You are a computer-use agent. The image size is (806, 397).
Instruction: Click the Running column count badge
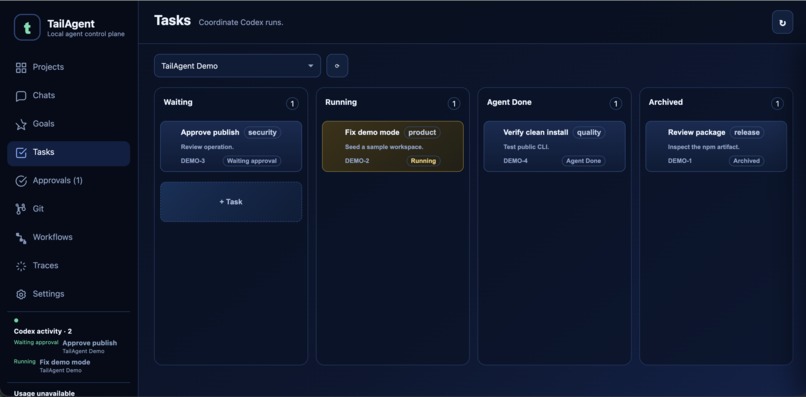coord(453,104)
